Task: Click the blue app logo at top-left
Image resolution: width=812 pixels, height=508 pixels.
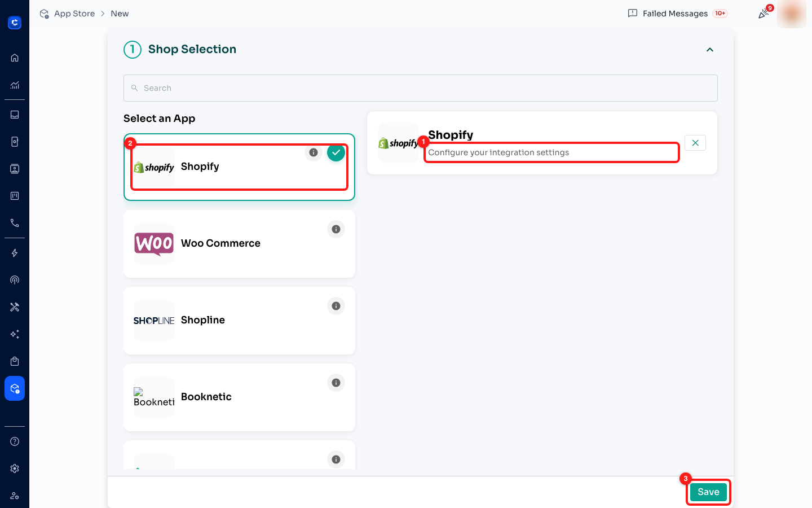Action: 15,23
